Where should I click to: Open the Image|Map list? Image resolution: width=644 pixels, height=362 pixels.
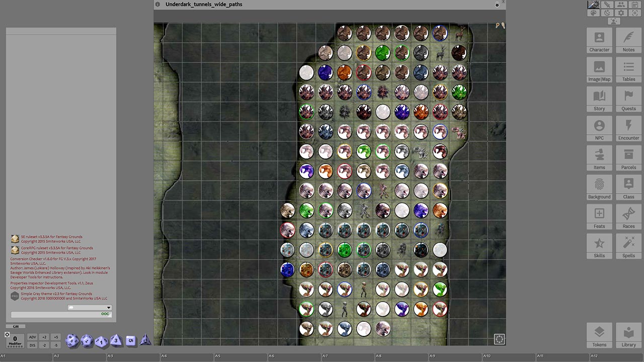[599, 70]
